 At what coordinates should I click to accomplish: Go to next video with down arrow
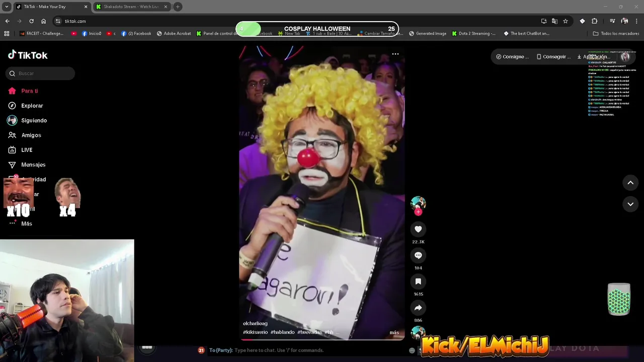(630, 204)
